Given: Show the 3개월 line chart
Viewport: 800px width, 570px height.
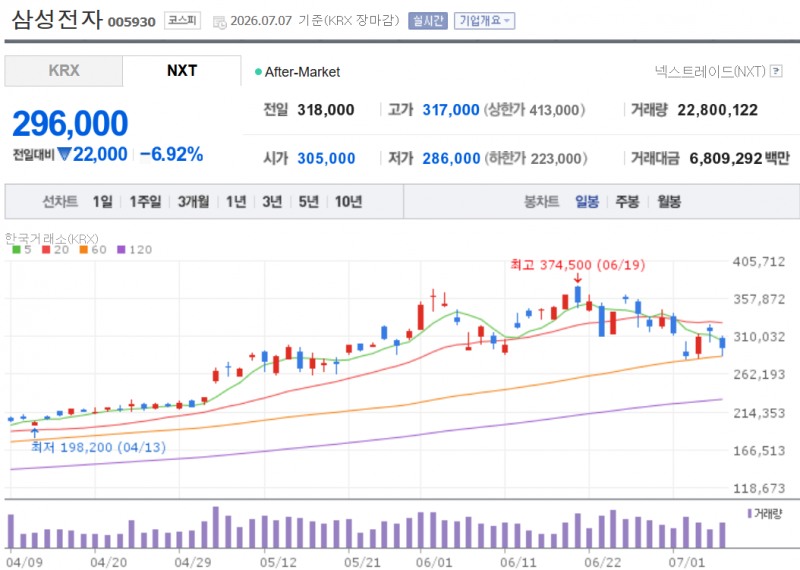Looking at the screenshot, I should click(193, 202).
